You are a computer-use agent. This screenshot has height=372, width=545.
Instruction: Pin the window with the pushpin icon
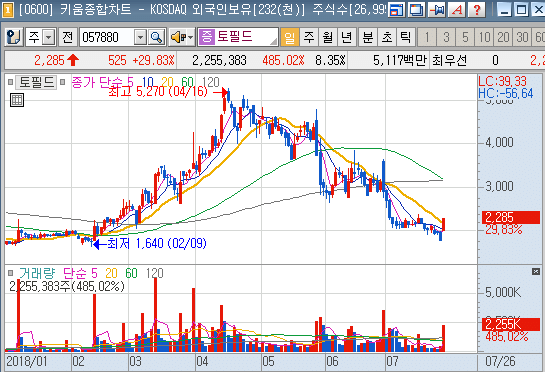coord(437,10)
